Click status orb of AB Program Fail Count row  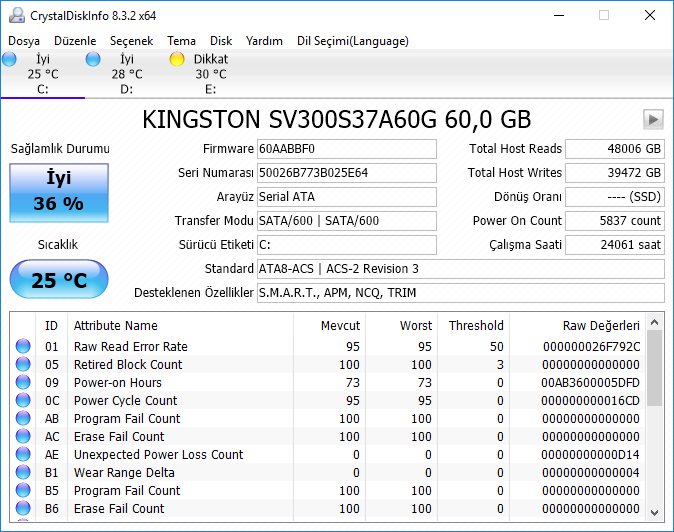click(x=23, y=419)
